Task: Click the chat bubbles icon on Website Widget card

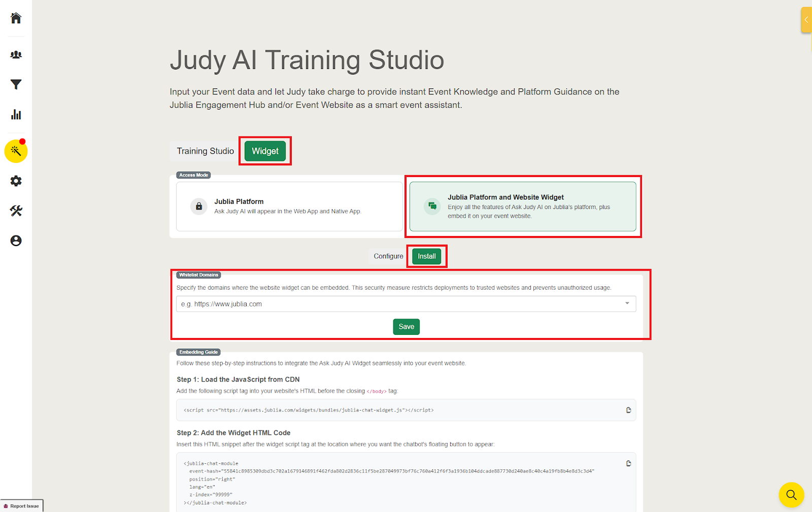Action: (x=432, y=206)
